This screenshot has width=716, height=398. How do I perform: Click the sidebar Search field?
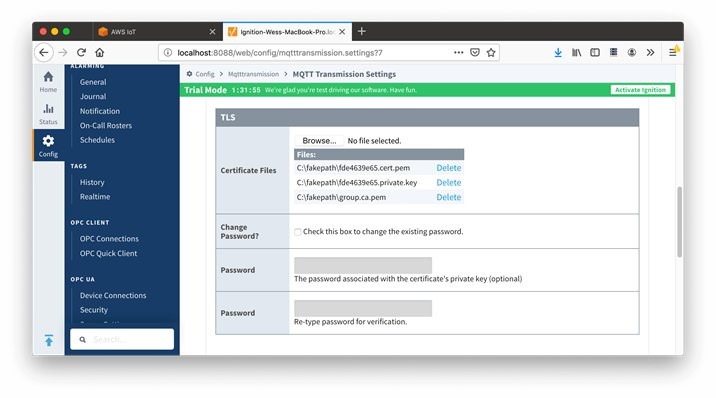[122, 339]
